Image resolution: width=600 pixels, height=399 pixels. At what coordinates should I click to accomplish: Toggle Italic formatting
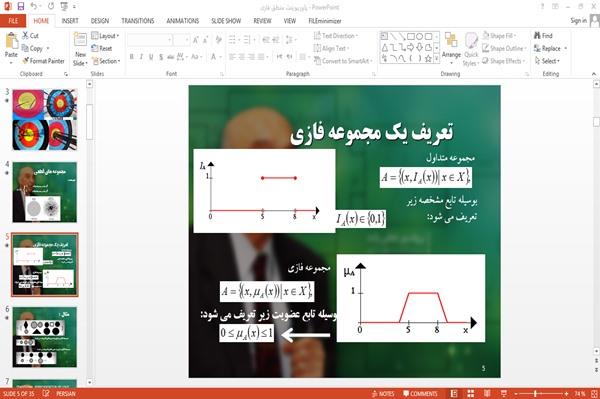pos(141,57)
